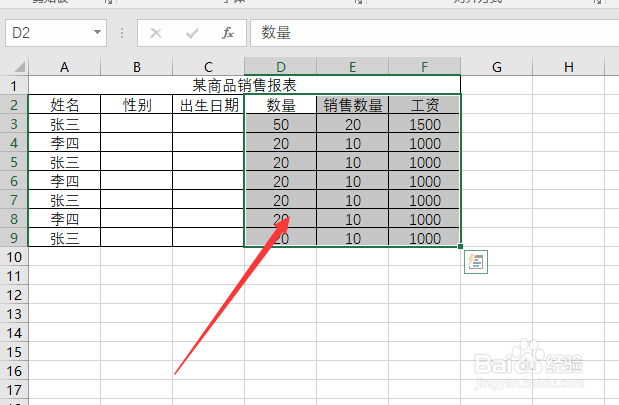Select column D header
619x405 pixels.
(281, 66)
